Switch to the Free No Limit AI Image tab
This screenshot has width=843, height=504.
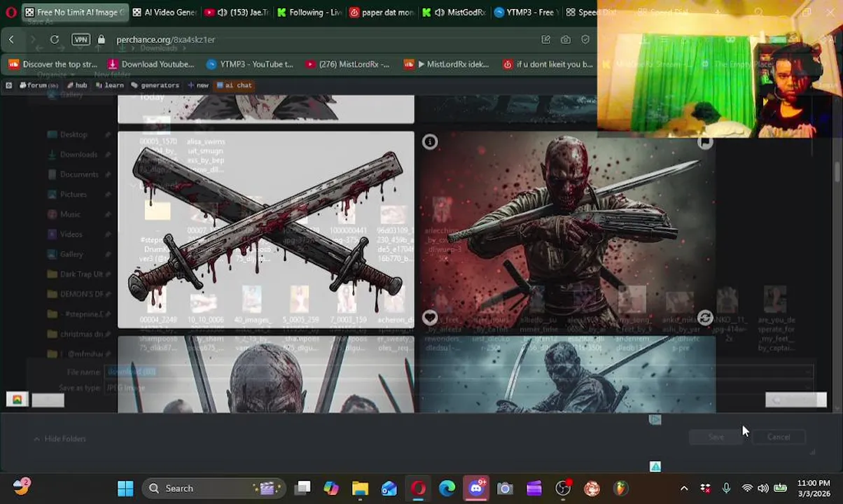coord(74,13)
